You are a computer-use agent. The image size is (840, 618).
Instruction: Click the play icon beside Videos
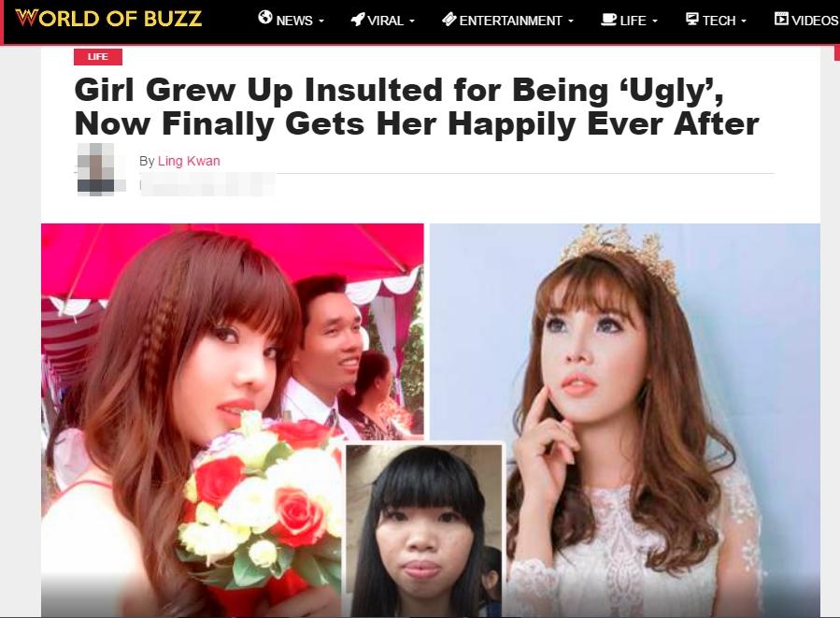coord(781,19)
